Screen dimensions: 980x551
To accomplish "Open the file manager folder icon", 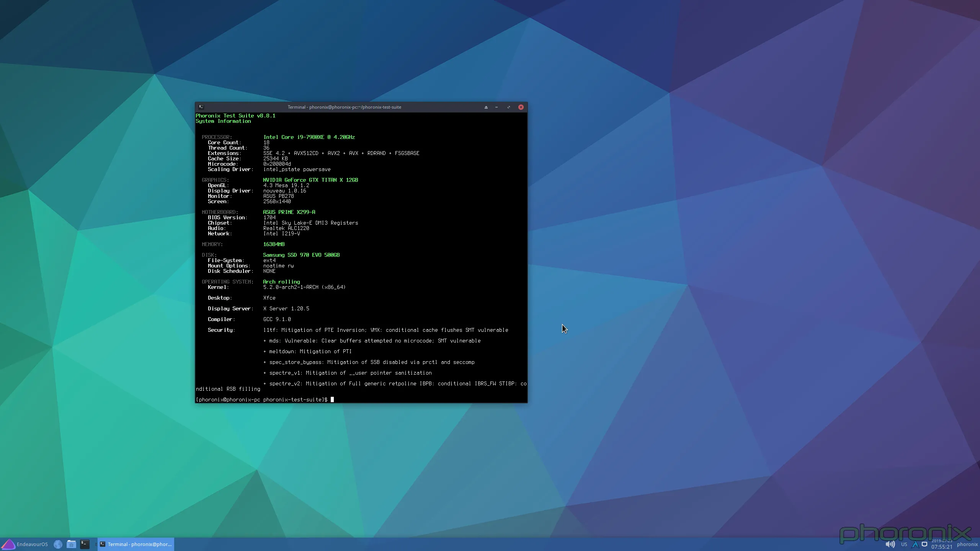I will tap(72, 544).
